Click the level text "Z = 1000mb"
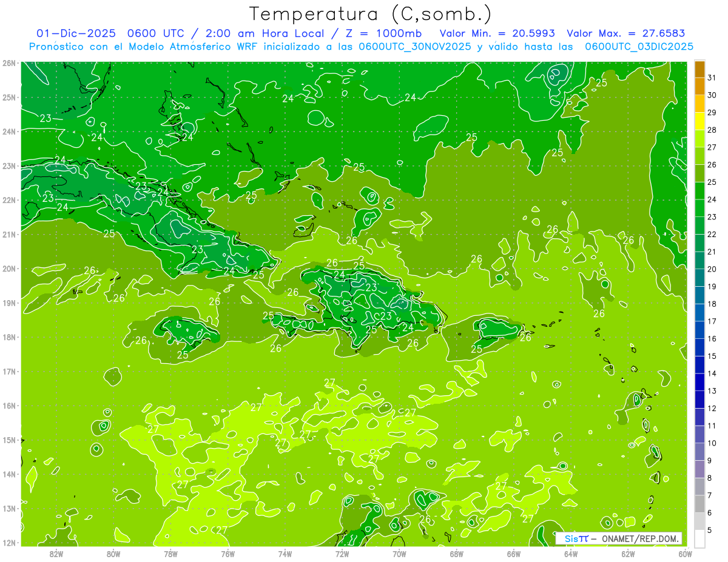Screen dimensions: 728x562 pyautogui.click(x=385, y=33)
